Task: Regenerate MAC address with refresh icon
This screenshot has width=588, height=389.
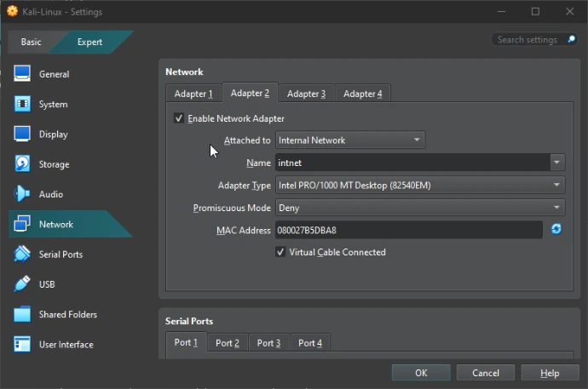Action: 556,229
